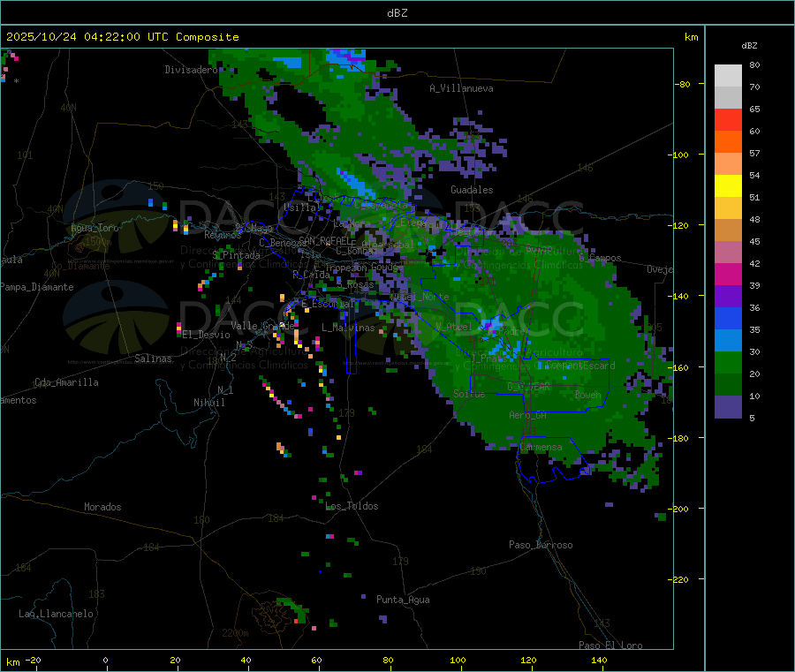Click the -200 km vertical axis tick
The image size is (795, 672).
point(678,509)
